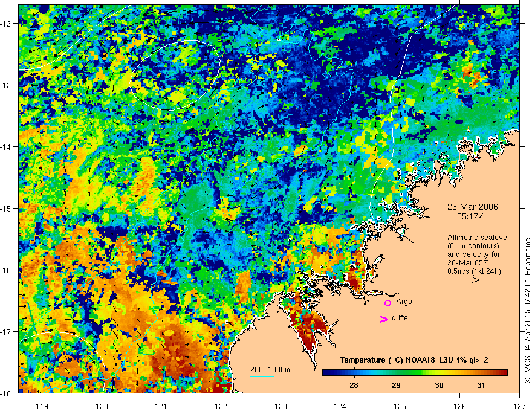Click the color bar tick label 30

[439, 385]
